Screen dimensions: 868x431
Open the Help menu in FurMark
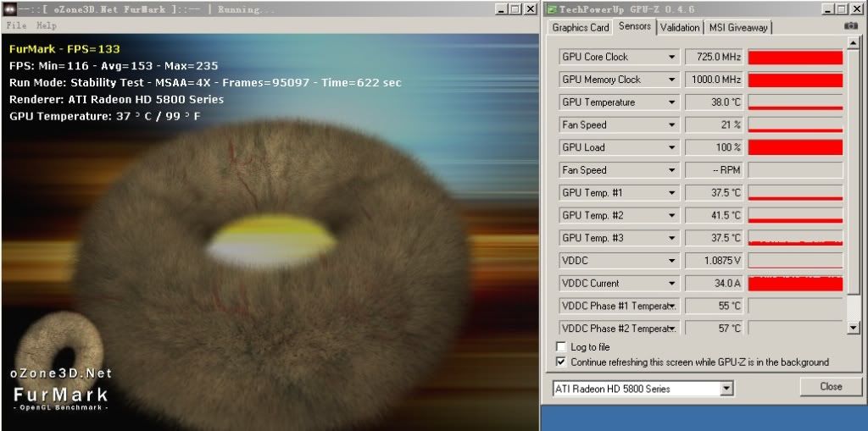pos(47,25)
